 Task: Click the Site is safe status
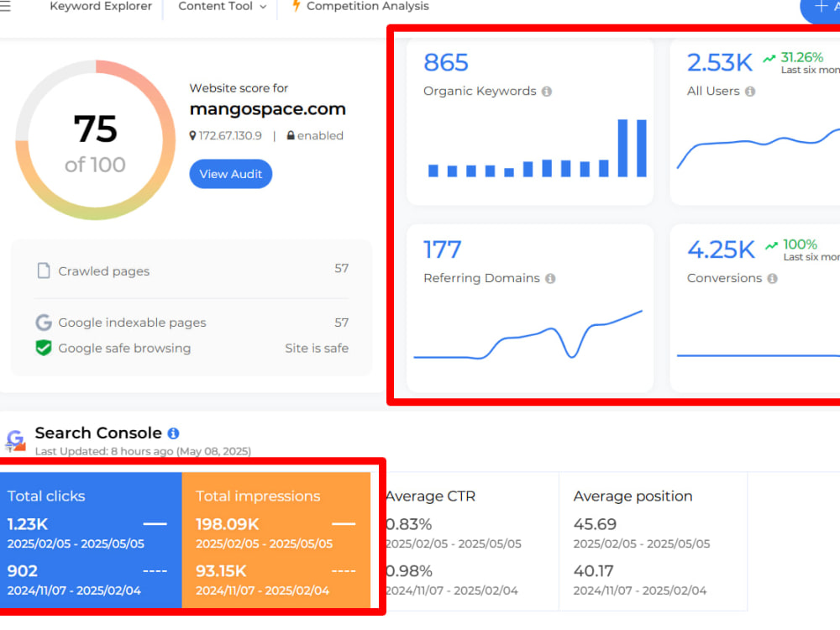point(317,349)
